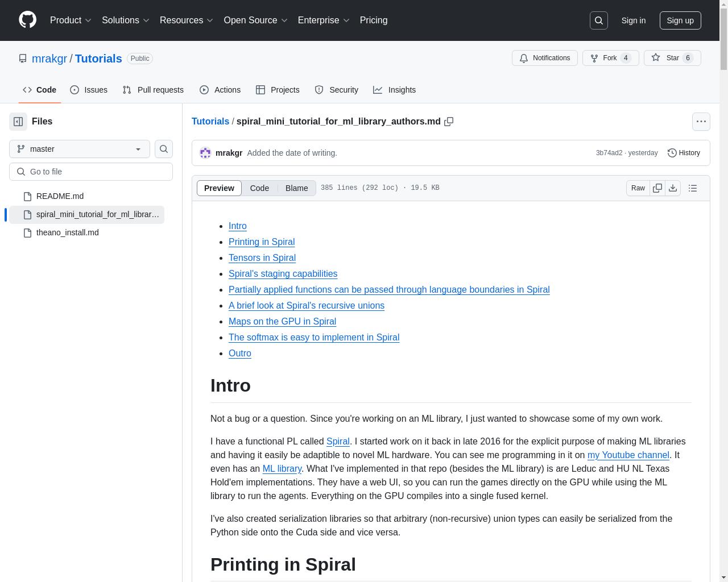Switch to the Code repository tab
Screen dimensions: 728x582
tap(39, 90)
